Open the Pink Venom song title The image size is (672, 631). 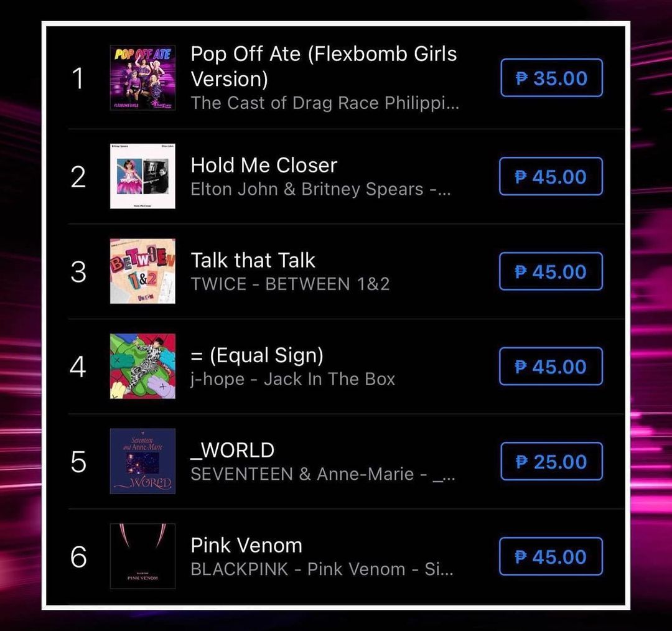tap(246, 545)
